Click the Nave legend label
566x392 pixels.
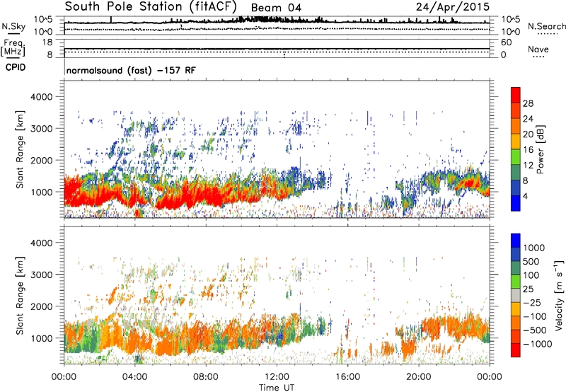[x=538, y=50]
